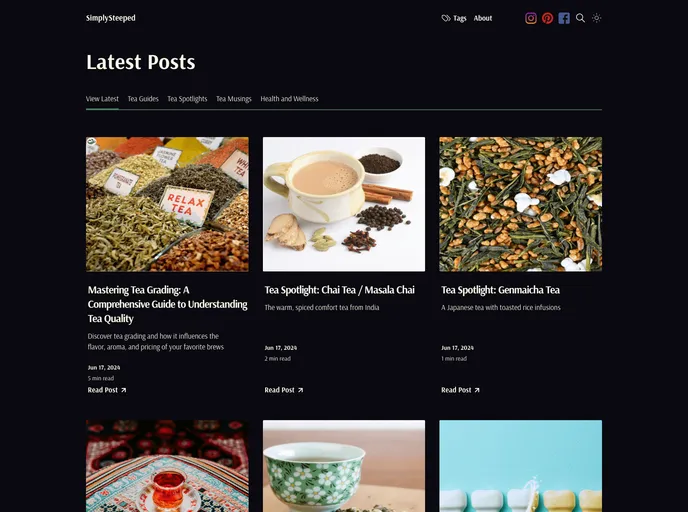The height and width of the screenshot is (512, 688).
Task: Visit the Facebook page icon
Action: 564,18
